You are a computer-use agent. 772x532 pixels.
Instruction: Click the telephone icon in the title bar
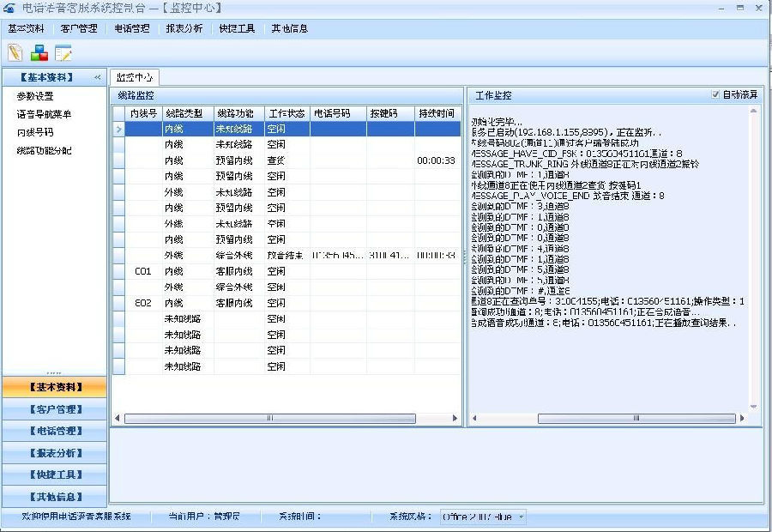point(9,8)
